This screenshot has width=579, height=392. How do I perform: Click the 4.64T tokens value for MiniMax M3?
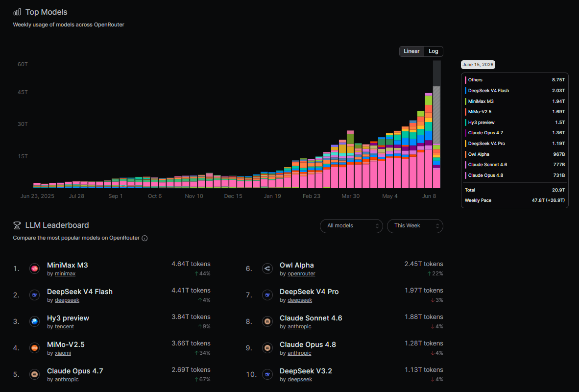pyautogui.click(x=191, y=264)
